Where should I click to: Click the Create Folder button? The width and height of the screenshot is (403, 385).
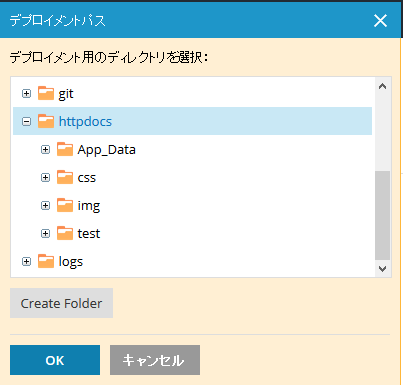(61, 303)
